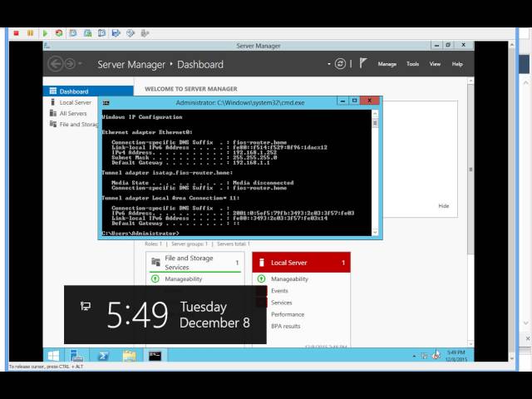Click the green manageability status icon, File Storage
Image resolution: width=532 pixels, height=399 pixels.
tap(155, 279)
